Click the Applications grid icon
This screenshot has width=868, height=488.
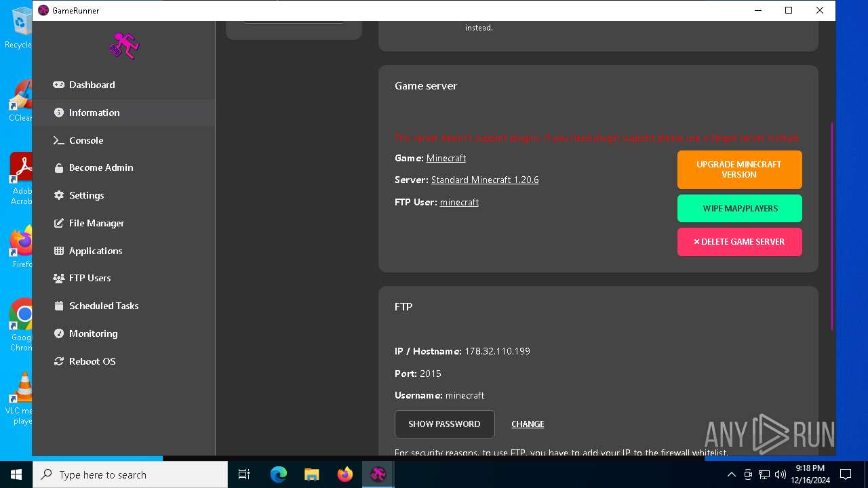58,251
